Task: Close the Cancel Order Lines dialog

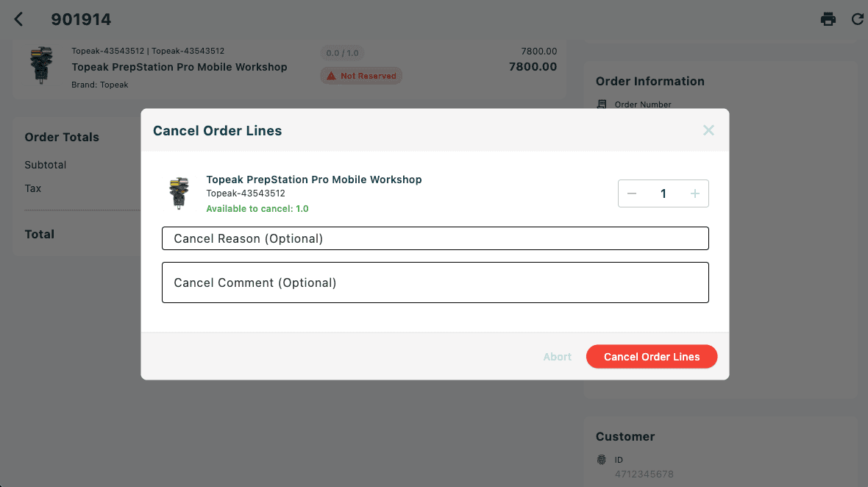Action: pos(708,130)
